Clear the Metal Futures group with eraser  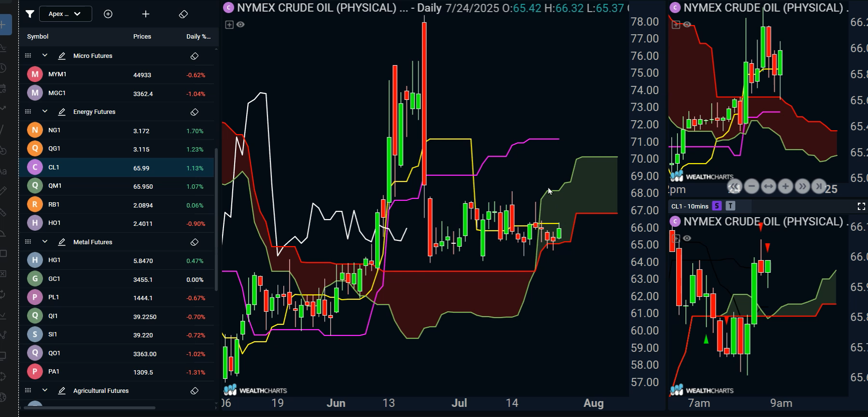point(195,242)
